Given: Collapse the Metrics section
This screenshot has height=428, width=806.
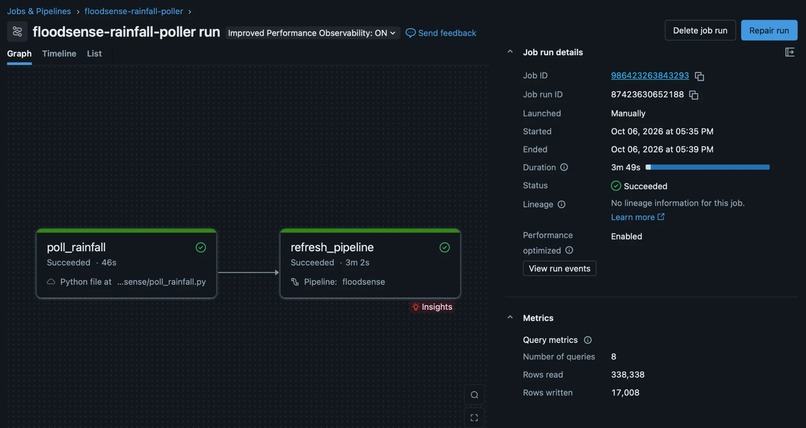Looking at the screenshot, I should 510,318.
